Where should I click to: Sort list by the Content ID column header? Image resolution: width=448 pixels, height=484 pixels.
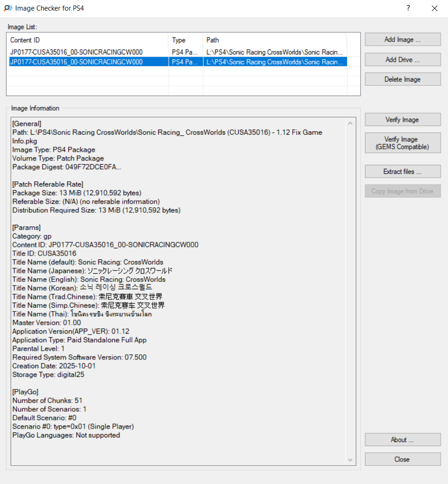(x=88, y=40)
